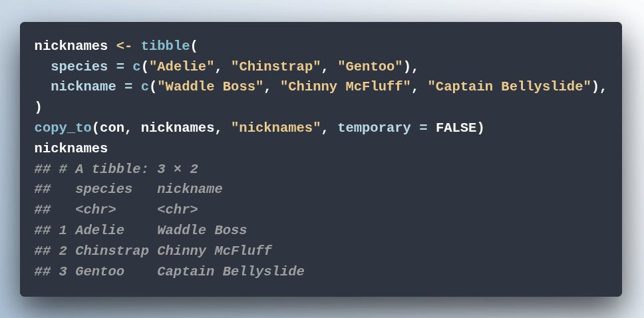
Task: Click the "Chinny McFluff" string literal
Action: (x=345, y=86)
